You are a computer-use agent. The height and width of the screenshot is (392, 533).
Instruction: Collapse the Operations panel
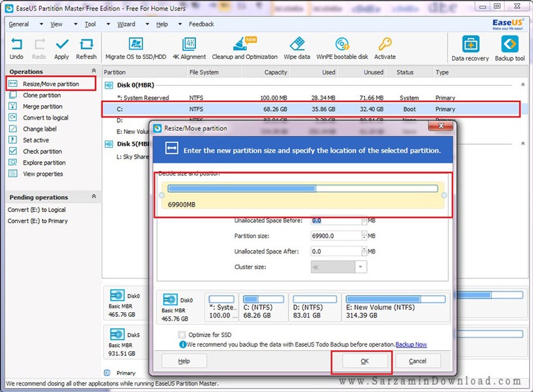pyautogui.click(x=93, y=71)
